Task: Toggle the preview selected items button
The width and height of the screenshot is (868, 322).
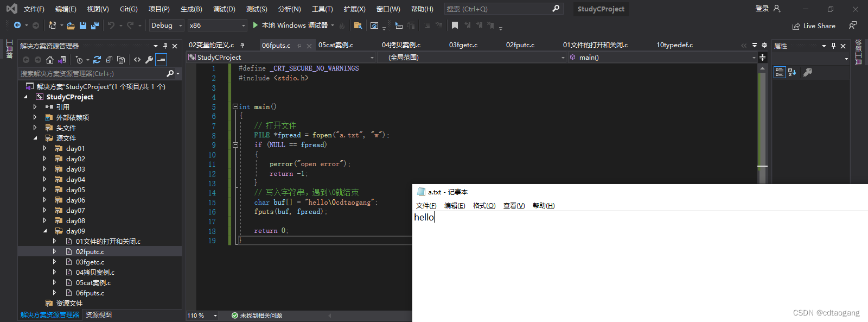Action: (161, 60)
